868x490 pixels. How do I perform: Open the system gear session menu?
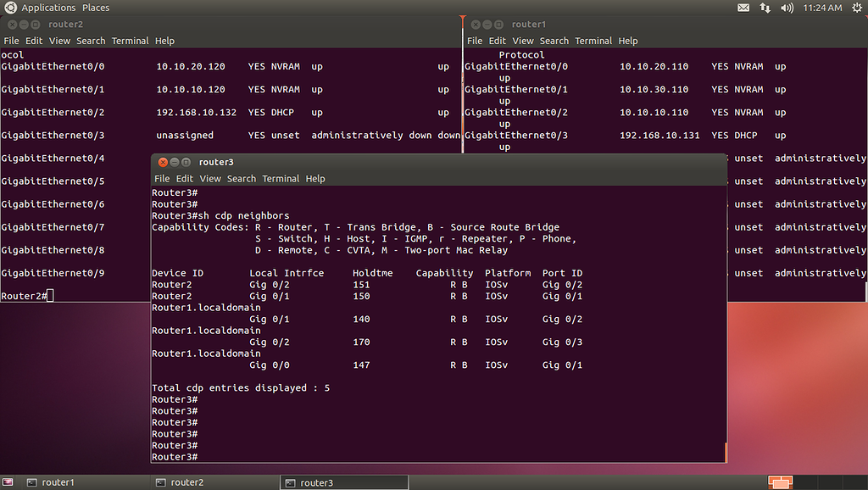point(857,7)
